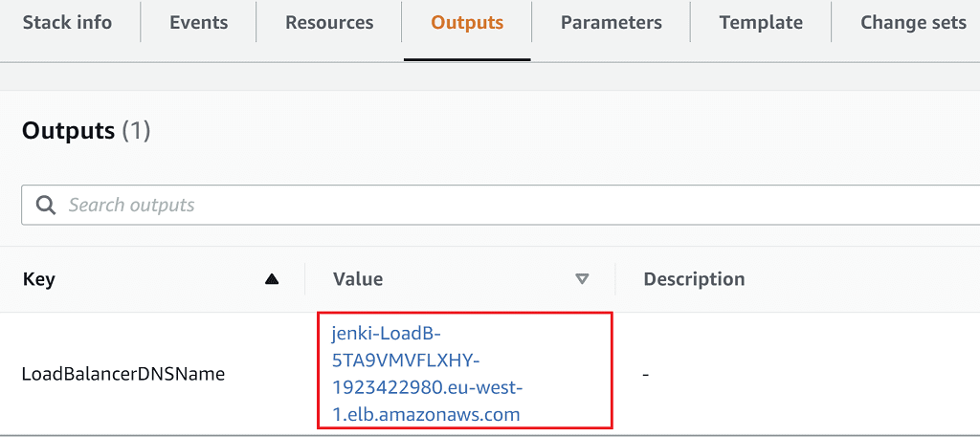
Task: View the Template tab
Action: [x=760, y=23]
